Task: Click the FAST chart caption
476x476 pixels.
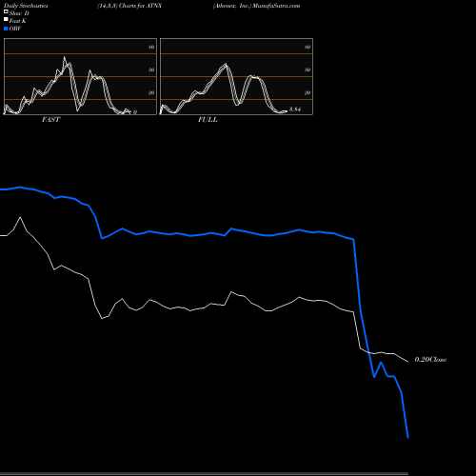Action: 50,120
